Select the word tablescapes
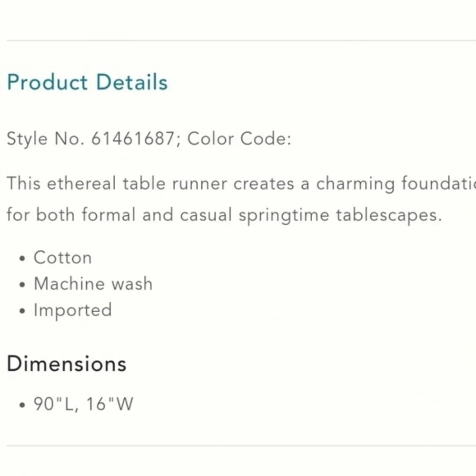The width and height of the screenshot is (476, 476). tap(388, 215)
